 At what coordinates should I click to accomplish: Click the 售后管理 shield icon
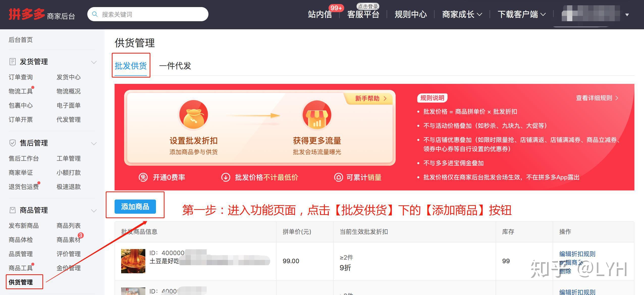pyautogui.click(x=12, y=143)
